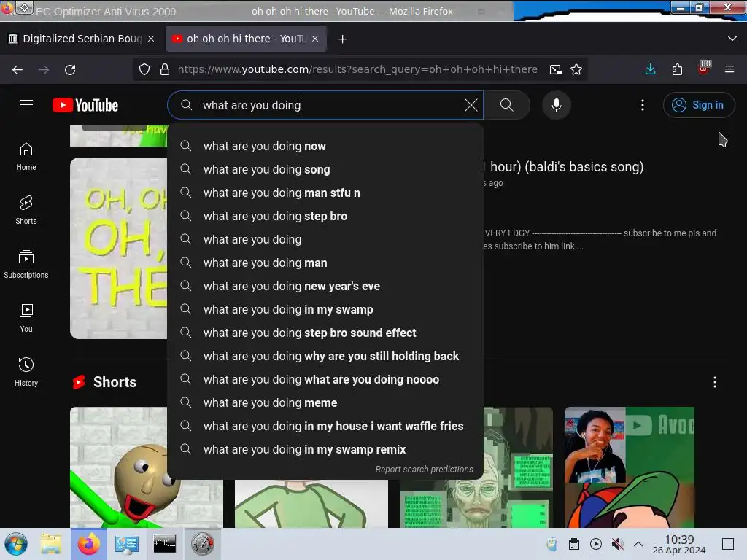Open media player tray icon

click(x=595, y=544)
